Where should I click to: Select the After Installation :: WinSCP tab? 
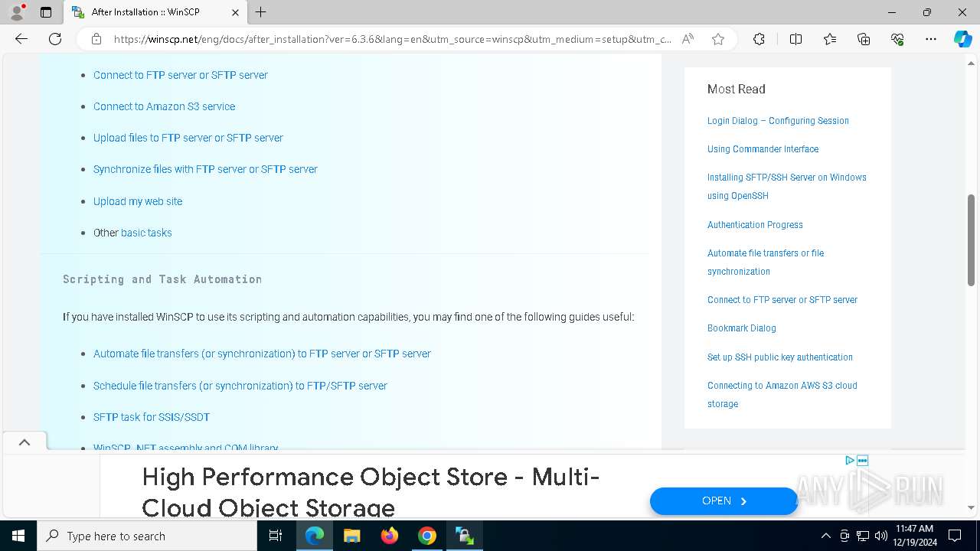tap(156, 12)
